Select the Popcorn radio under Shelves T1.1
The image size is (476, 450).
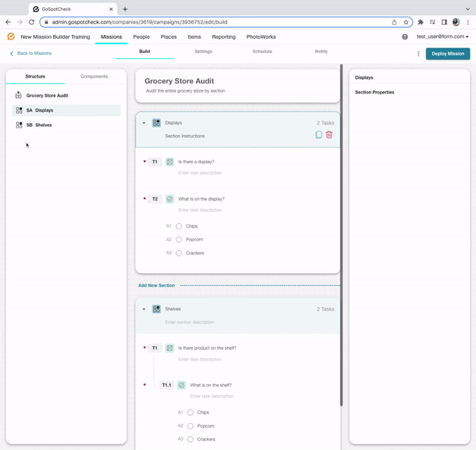coord(190,426)
